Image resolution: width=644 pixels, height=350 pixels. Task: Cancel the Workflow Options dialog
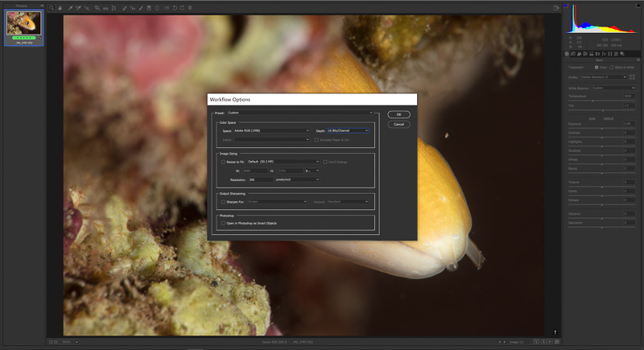398,124
